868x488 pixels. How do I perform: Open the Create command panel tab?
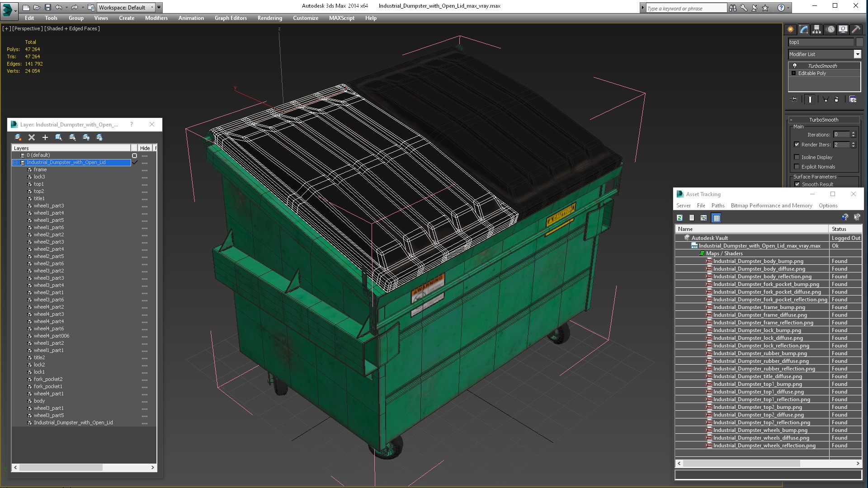790,29
